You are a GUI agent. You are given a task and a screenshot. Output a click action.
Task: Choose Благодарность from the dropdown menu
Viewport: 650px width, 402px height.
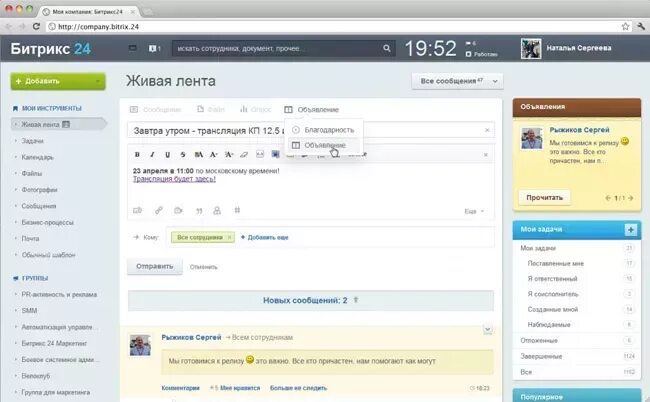tap(323, 130)
